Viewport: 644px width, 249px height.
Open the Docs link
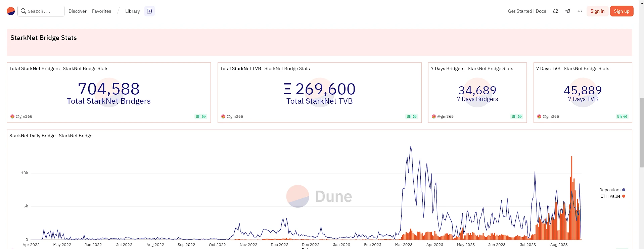(x=541, y=11)
